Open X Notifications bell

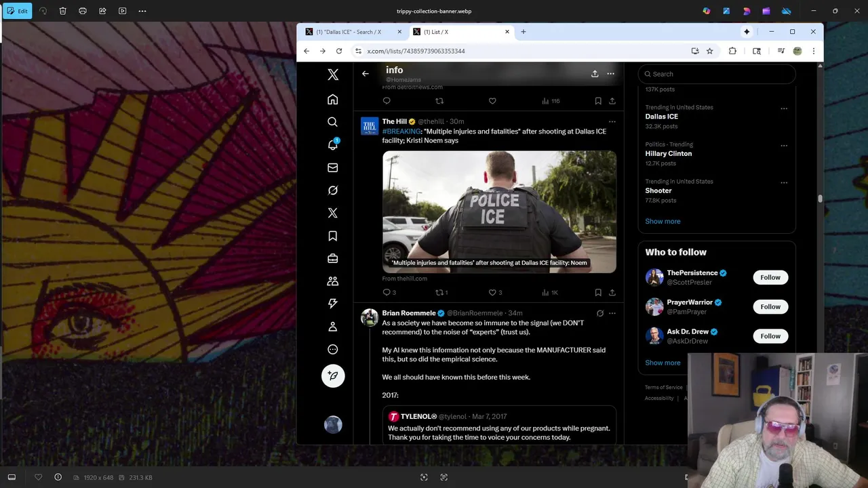(x=332, y=144)
